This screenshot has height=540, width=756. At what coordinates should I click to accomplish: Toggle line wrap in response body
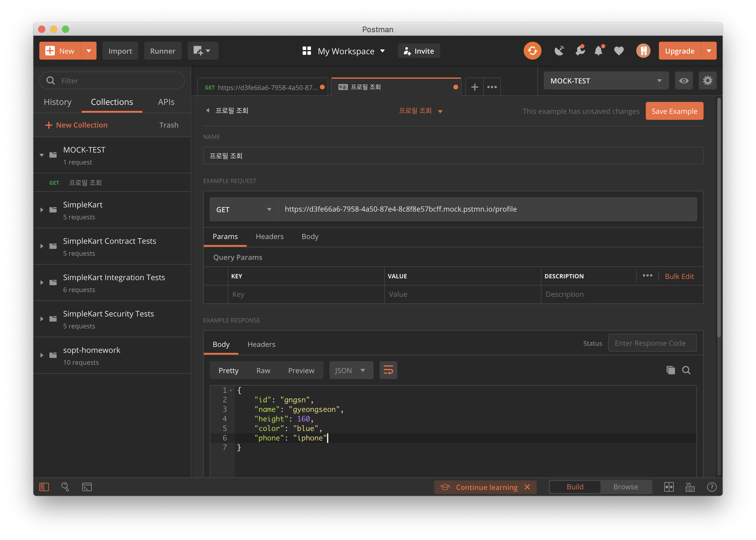point(388,370)
